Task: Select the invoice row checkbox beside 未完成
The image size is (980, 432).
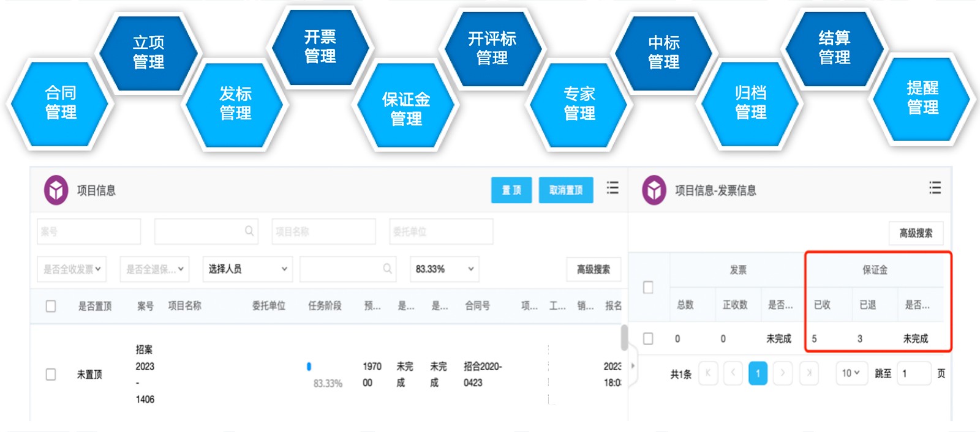Action: pos(648,338)
